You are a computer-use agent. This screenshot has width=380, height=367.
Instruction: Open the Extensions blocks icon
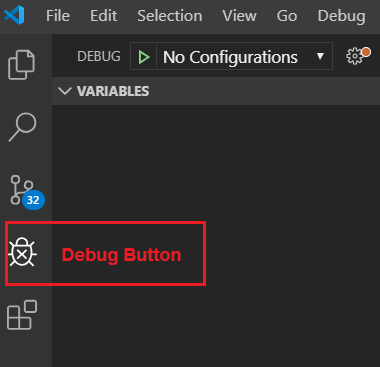click(x=22, y=315)
